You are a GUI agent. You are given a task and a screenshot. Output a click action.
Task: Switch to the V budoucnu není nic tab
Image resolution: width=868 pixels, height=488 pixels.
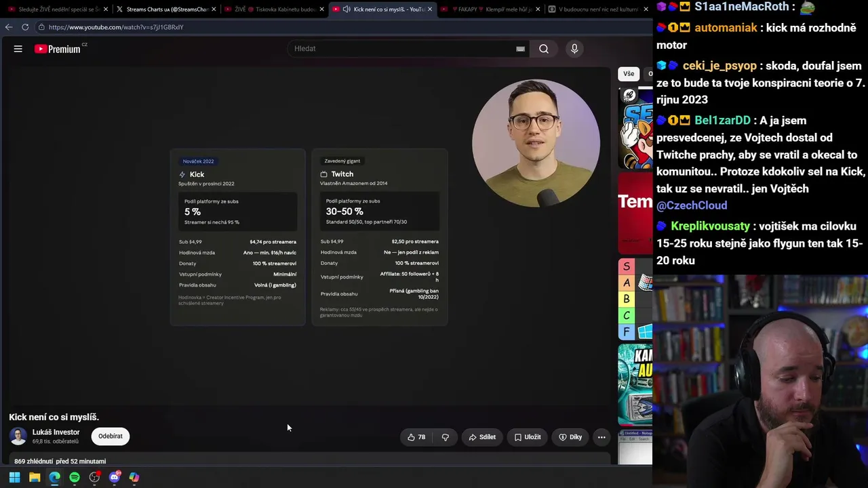coord(598,9)
